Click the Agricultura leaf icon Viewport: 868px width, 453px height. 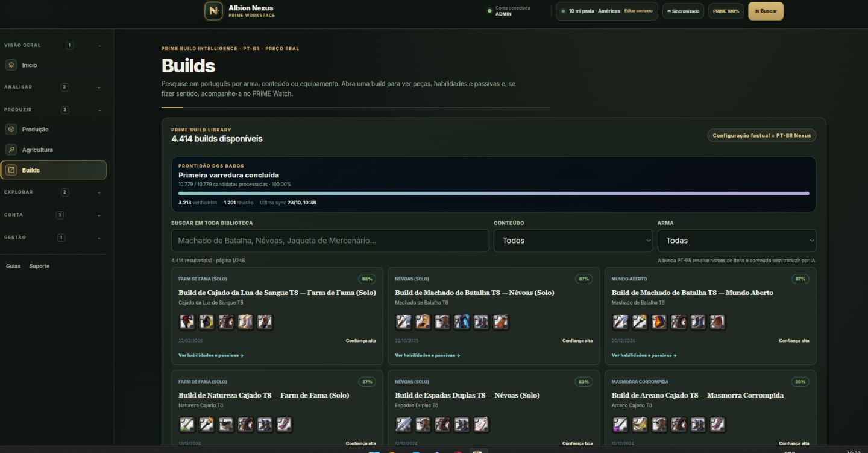(11, 150)
